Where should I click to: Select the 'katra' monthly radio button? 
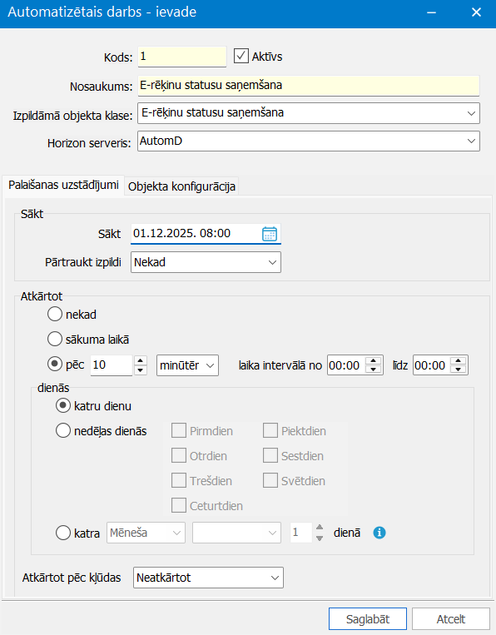pos(63,533)
